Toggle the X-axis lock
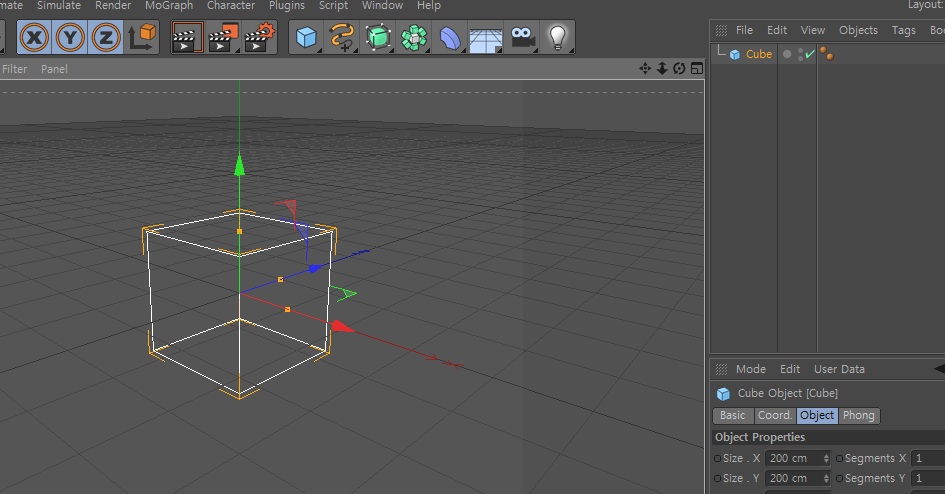Viewport: 945px width, 494px height. (34, 38)
